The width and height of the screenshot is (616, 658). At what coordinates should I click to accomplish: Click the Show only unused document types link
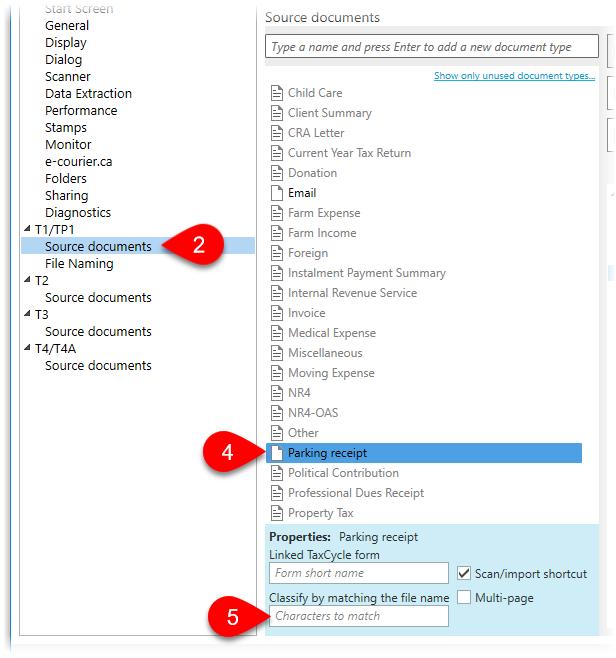pos(514,76)
